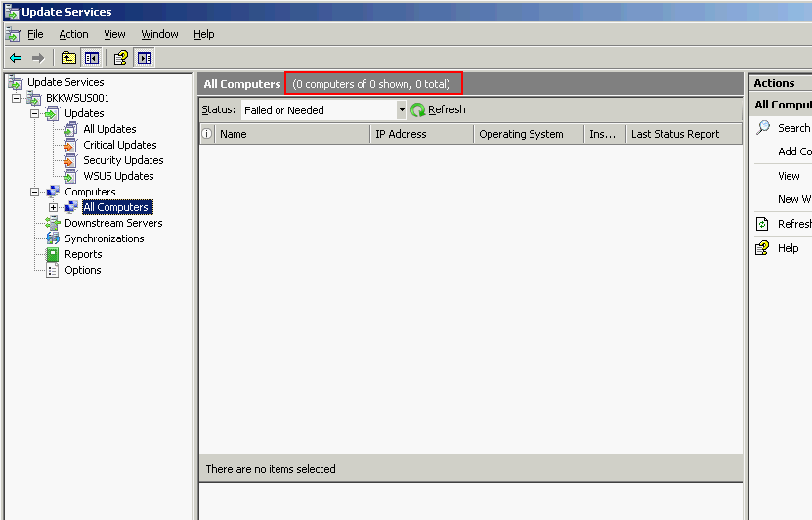Viewport: 812px width, 520px height.
Task: Click the info icon column header
Action: [x=206, y=134]
